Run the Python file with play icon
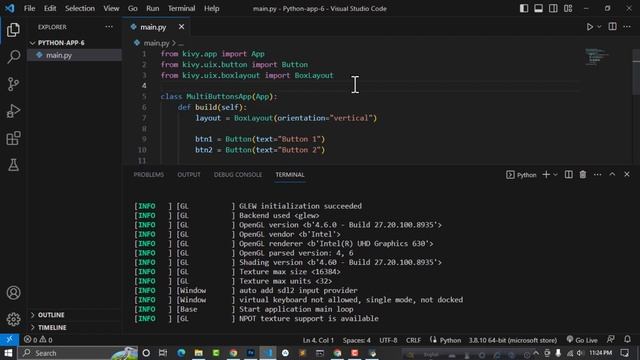The height and width of the screenshot is (360, 640). click(589, 27)
